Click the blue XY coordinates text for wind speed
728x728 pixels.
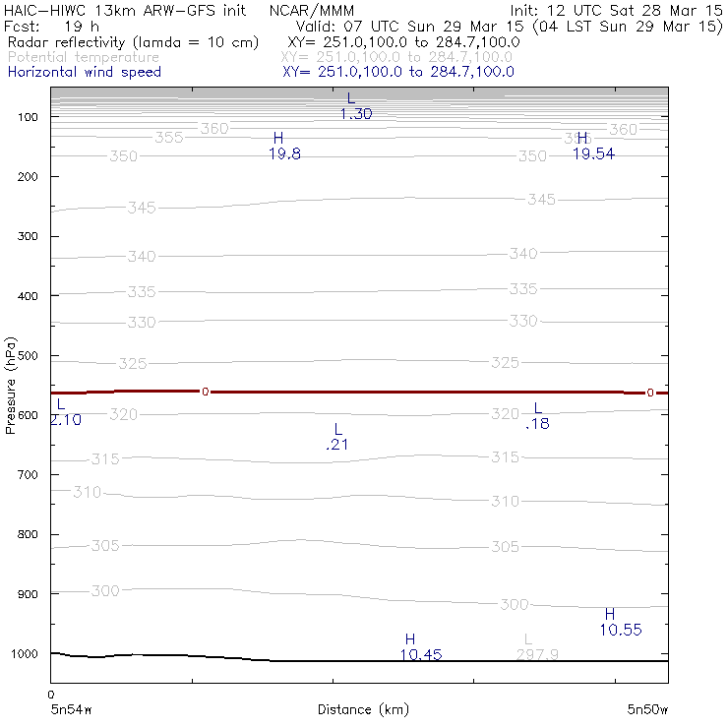point(398,72)
